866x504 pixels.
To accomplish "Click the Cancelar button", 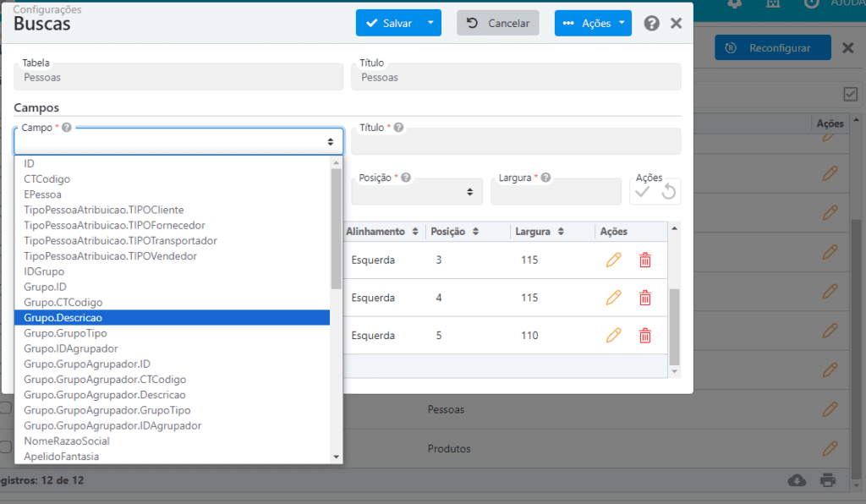I will click(x=497, y=23).
